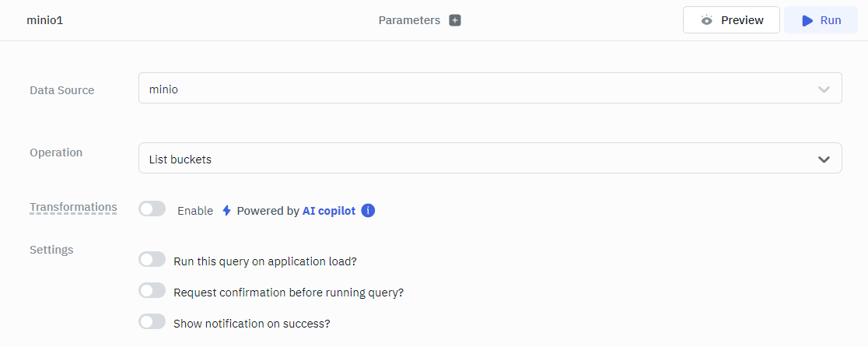Click the lightning bolt icon
Viewport: 868px width, 347px height.
226,211
